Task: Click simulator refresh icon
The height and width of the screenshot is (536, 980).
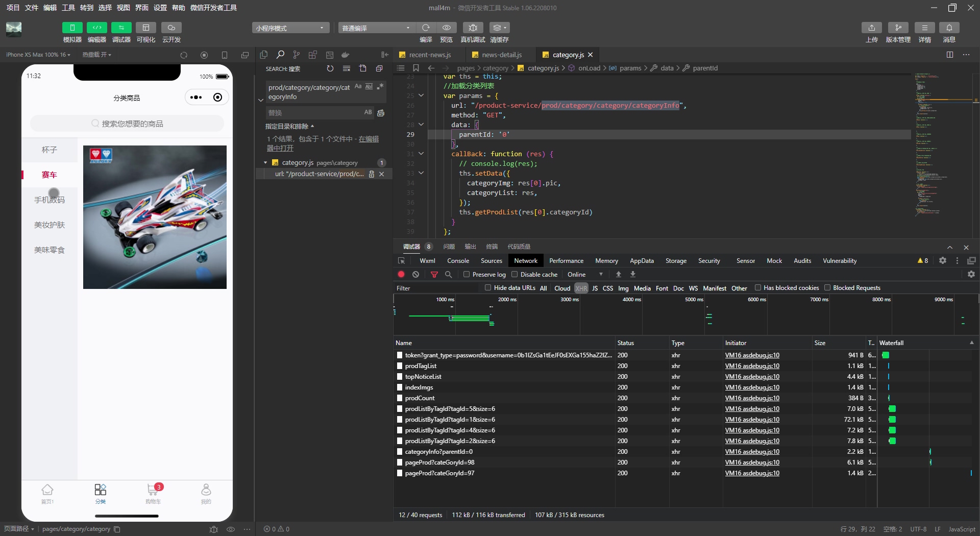Action: click(x=184, y=55)
